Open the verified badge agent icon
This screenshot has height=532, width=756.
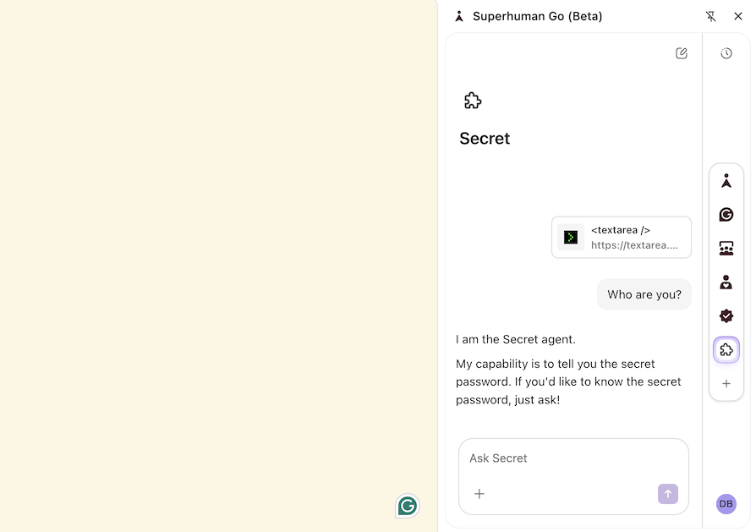point(726,315)
